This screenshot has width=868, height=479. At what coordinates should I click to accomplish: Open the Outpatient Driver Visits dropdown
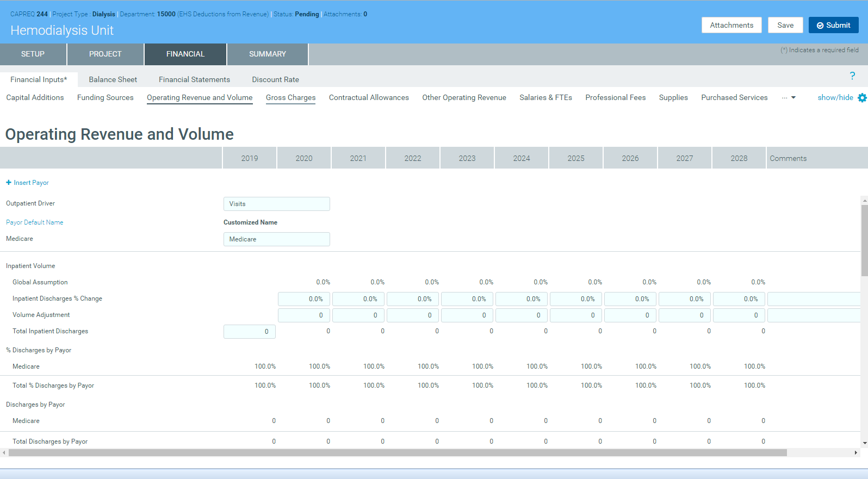[x=276, y=204]
